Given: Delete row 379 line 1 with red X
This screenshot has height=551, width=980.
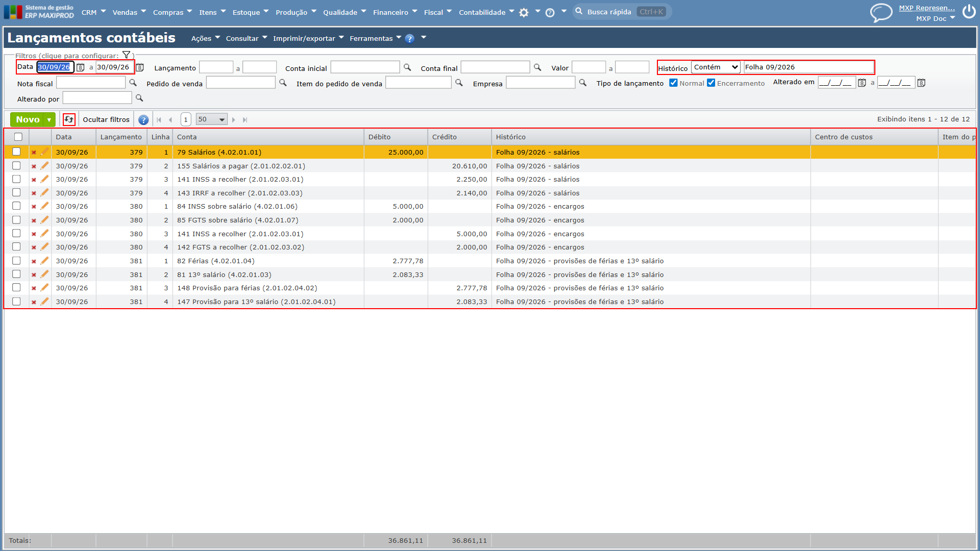Looking at the screenshot, I should (34, 153).
